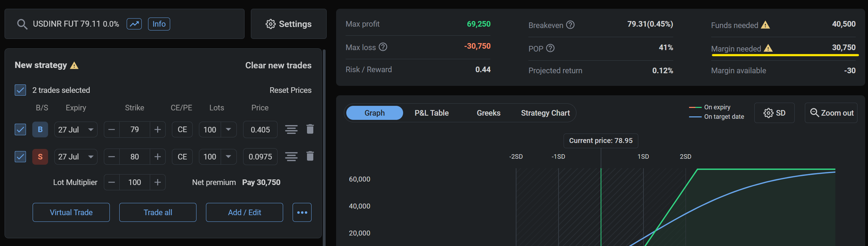This screenshot has height=246, width=868.
Task: Toggle the S sell button to buy
Action: (x=40, y=157)
